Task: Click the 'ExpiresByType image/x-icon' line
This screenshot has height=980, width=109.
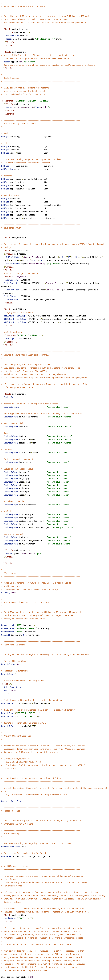Action: (36, 462)
